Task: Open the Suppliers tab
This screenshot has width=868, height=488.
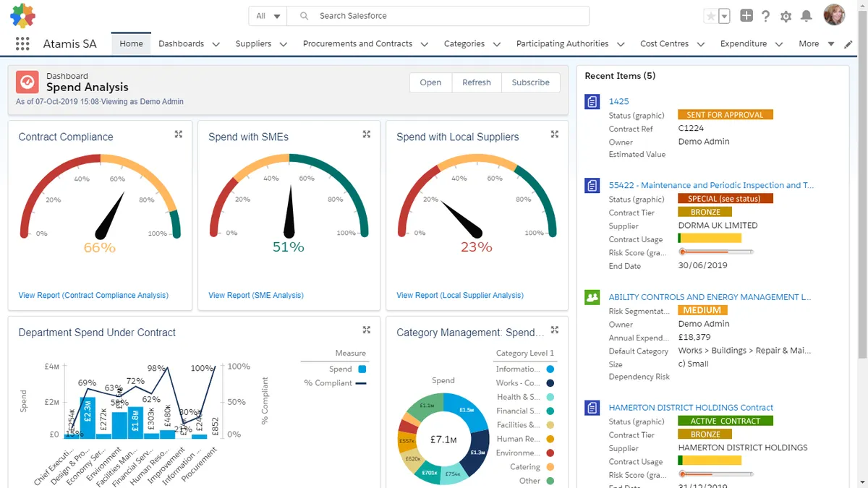Action: point(253,43)
